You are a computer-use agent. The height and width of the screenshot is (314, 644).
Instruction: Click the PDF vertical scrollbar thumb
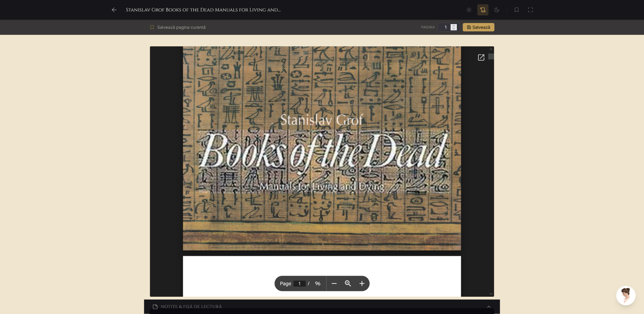pos(491,56)
